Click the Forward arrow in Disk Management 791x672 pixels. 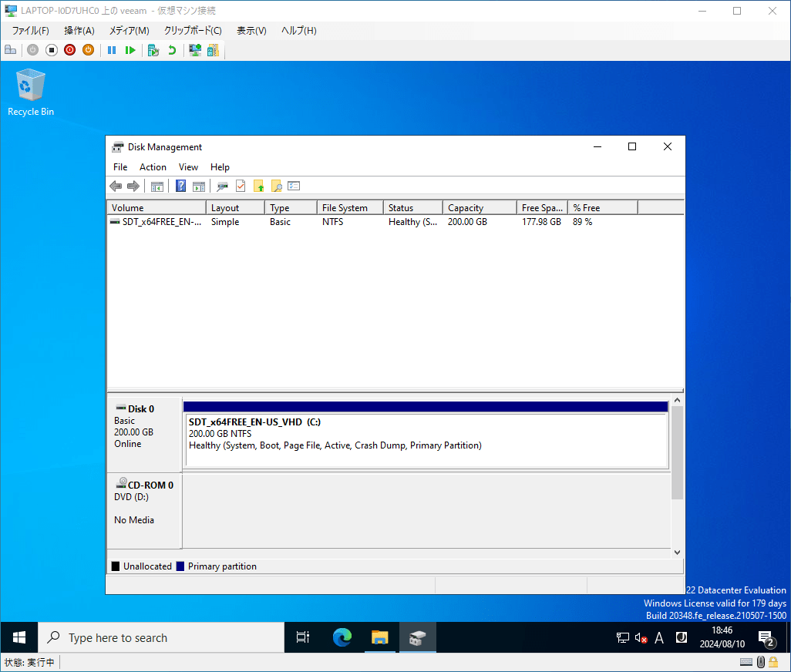133,186
